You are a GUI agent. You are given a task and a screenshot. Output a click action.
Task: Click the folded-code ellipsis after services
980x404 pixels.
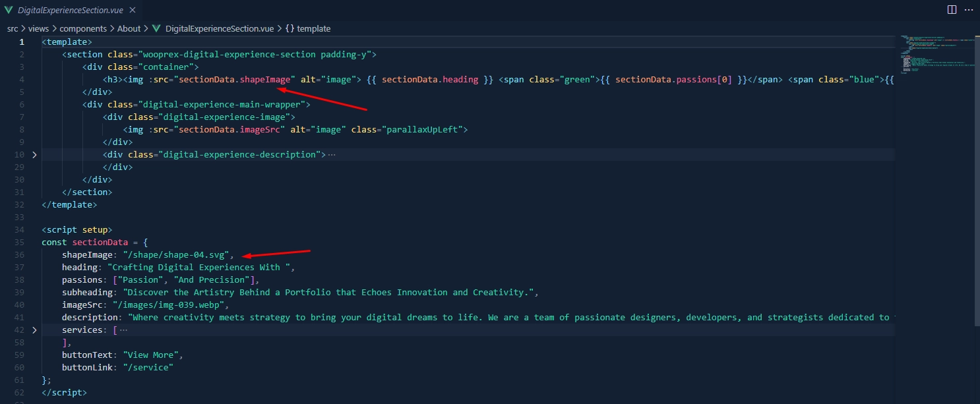click(123, 330)
